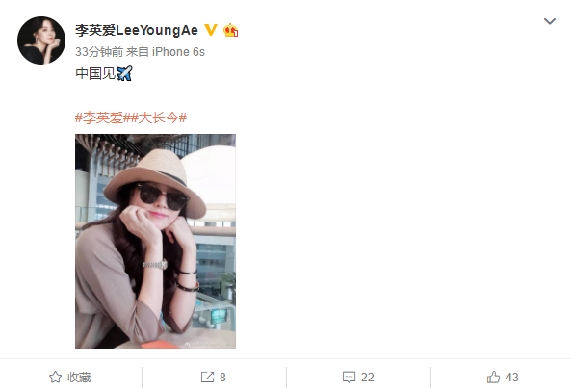This screenshot has height=392, width=571.
Task: Click the repost share arrow icon
Action: point(208,377)
